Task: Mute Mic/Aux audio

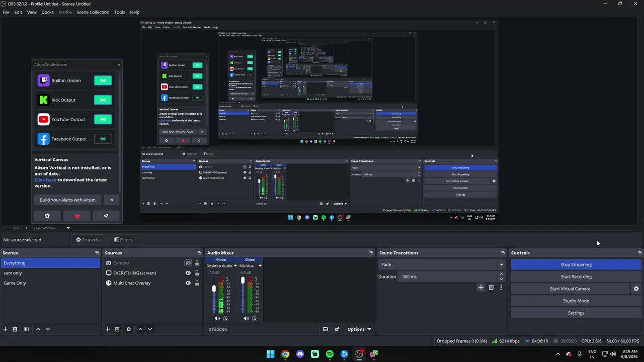Action: pyautogui.click(x=246, y=319)
